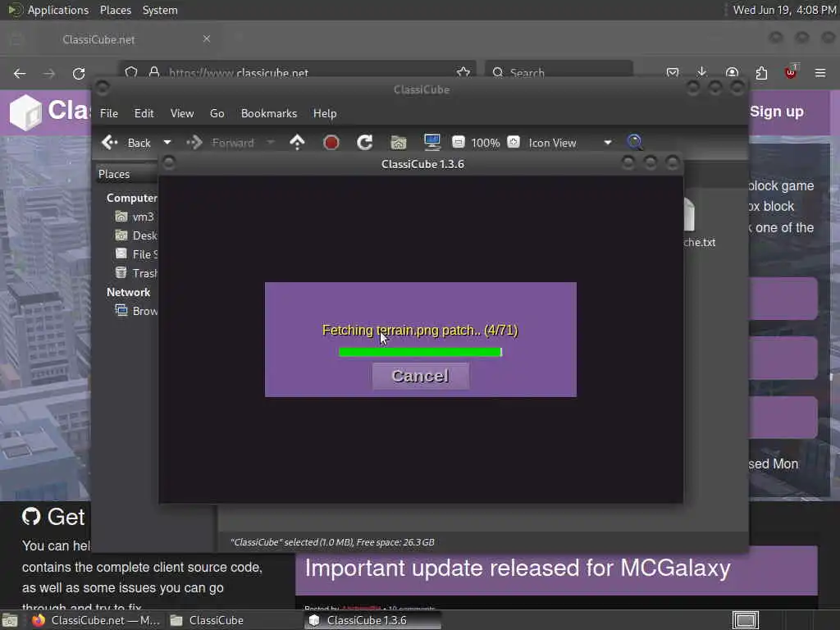Open the Firefox account icon
Screen dimensions: 840x630
tap(732, 73)
